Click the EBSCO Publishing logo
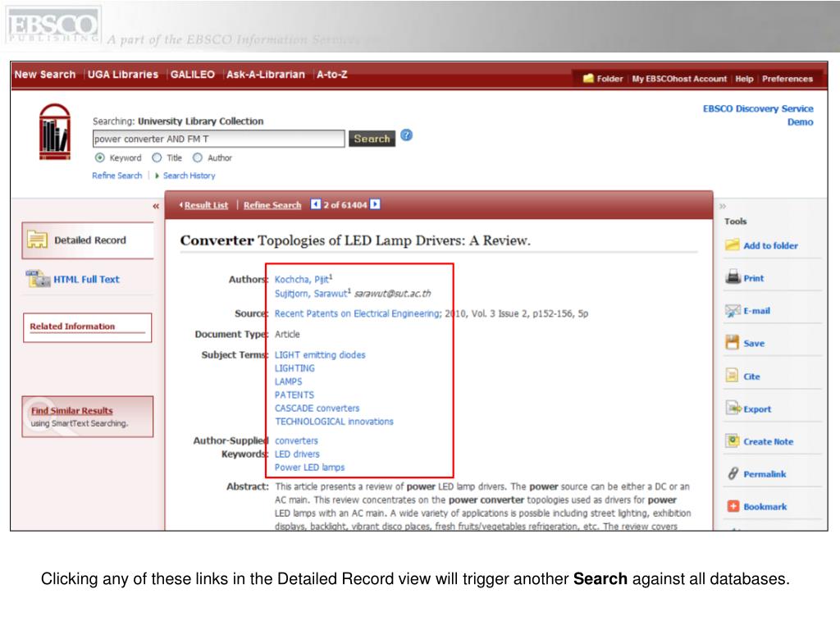Screen dimensions: 840x630 tap(53, 25)
